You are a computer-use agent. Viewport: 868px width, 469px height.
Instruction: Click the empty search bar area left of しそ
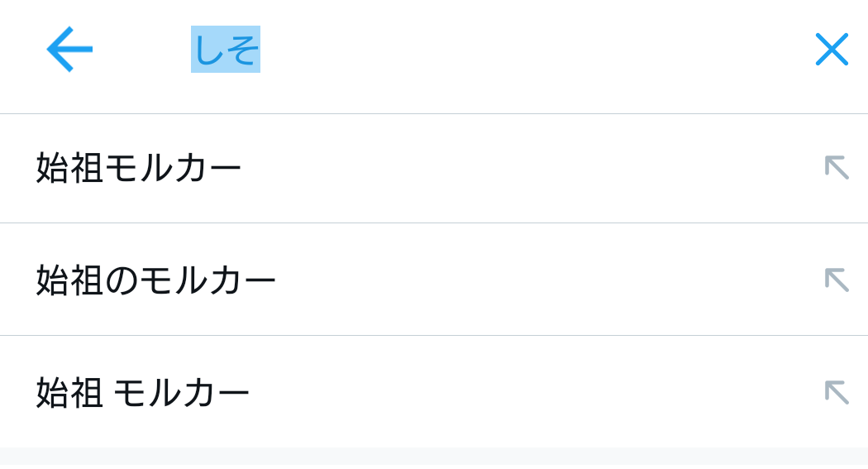click(x=145, y=50)
